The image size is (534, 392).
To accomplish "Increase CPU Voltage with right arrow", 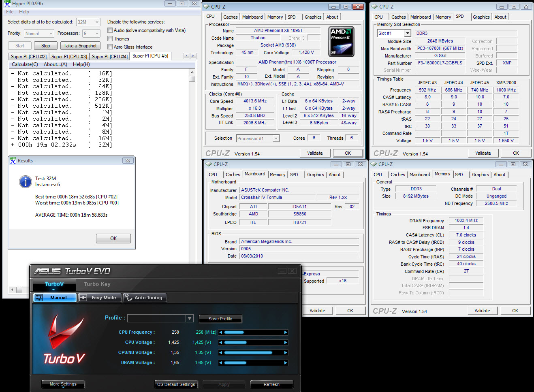I will (286, 343).
